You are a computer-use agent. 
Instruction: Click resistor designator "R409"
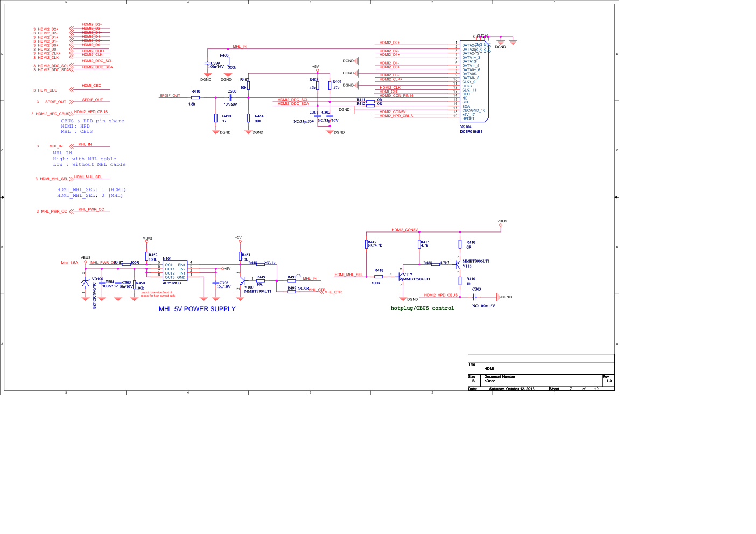(x=337, y=82)
